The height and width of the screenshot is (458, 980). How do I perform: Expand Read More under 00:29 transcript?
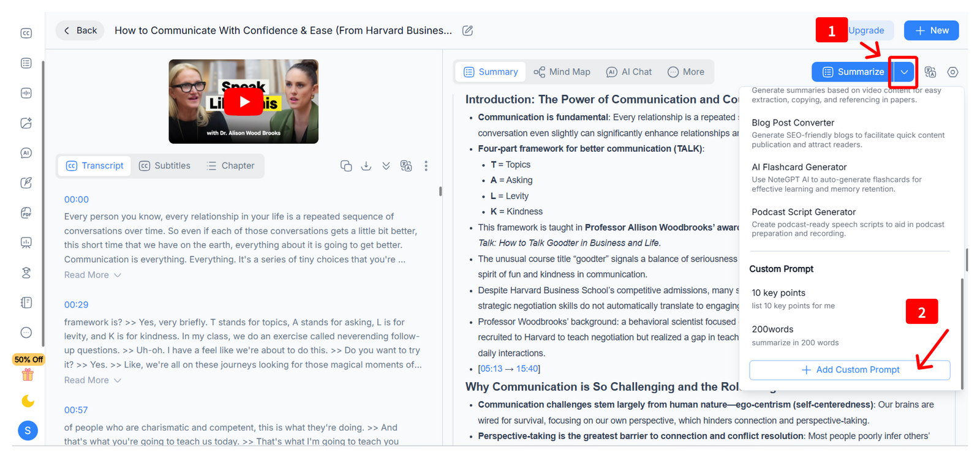point(92,380)
